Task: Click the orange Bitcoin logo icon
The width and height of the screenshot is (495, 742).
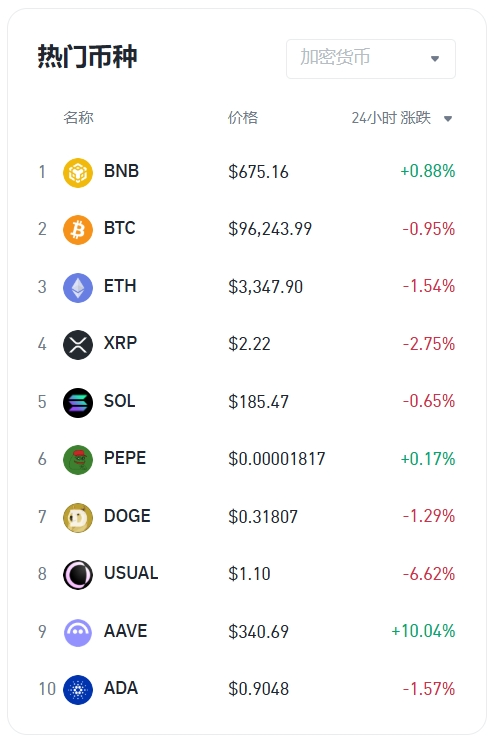Action: (x=78, y=230)
